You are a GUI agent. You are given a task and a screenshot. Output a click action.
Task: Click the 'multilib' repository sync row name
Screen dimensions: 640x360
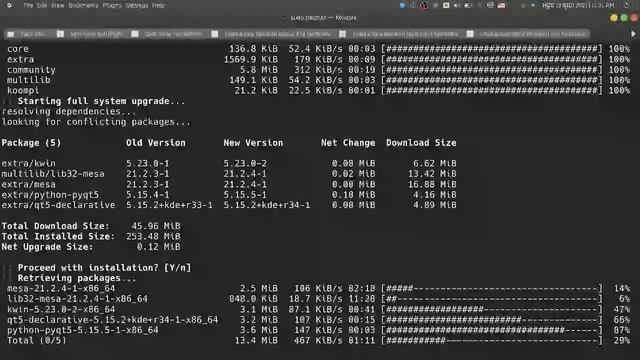coord(29,80)
